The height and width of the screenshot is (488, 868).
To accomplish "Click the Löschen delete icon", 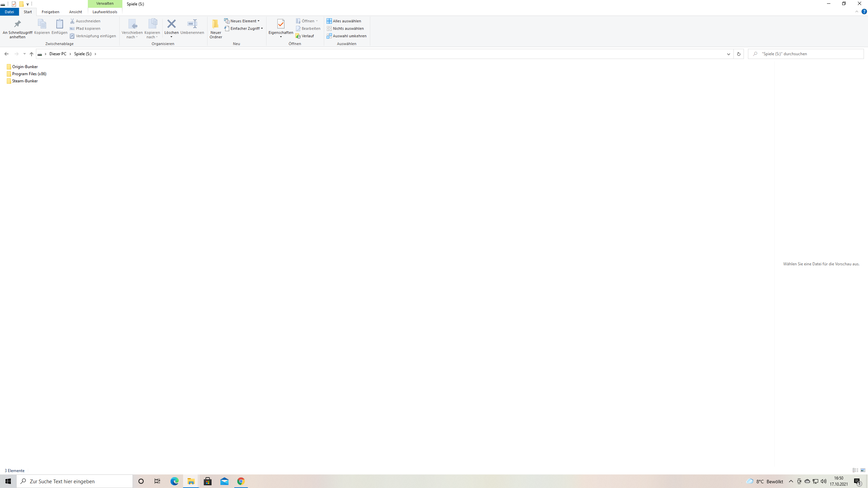I will click(x=171, y=24).
